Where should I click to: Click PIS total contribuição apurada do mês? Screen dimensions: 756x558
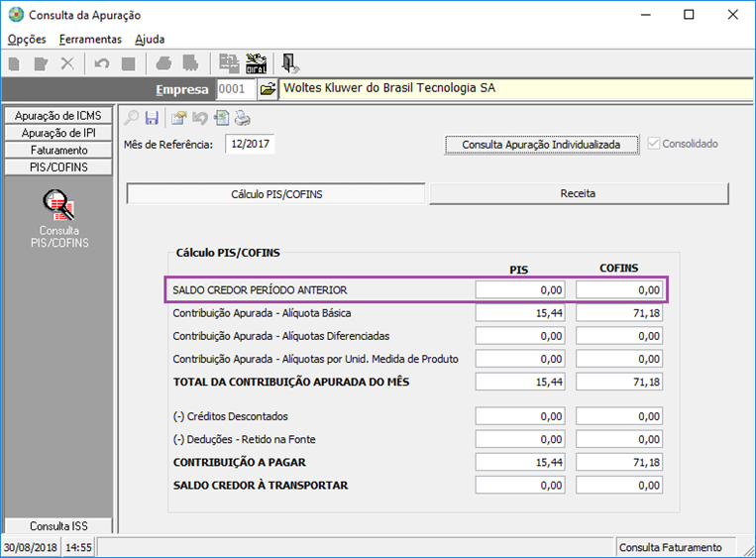[x=520, y=382]
